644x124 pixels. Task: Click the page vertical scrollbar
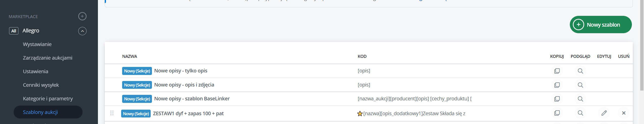pos(642,45)
